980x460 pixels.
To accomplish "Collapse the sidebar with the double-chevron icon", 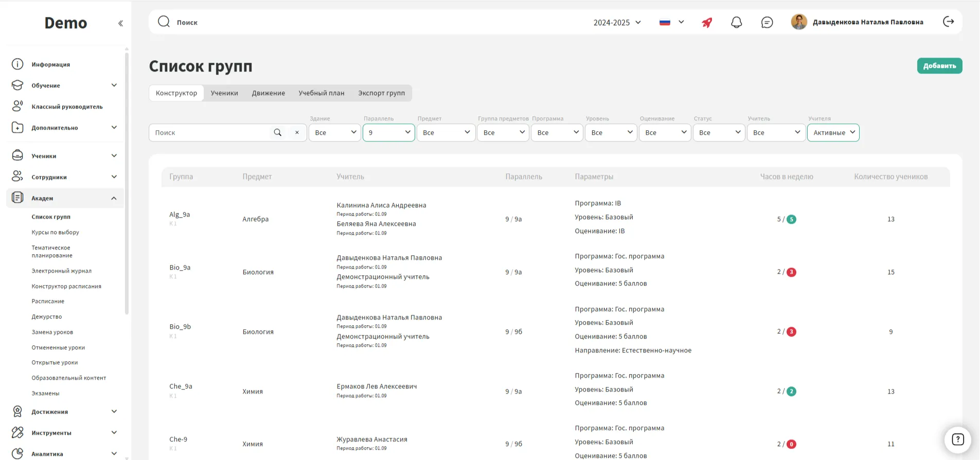I will pyautogui.click(x=120, y=23).
